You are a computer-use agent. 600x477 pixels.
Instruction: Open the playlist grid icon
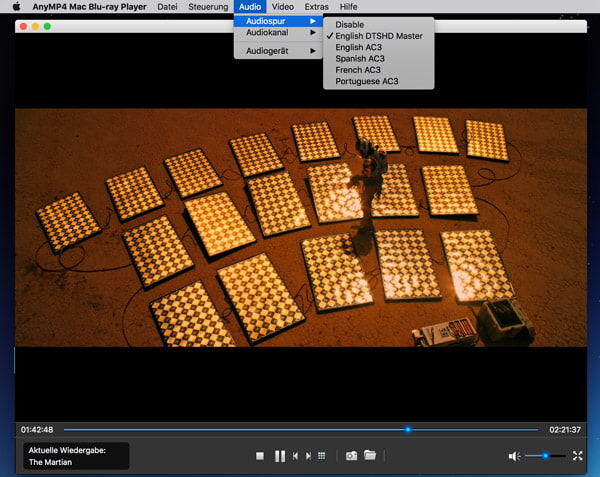(322, 456)
